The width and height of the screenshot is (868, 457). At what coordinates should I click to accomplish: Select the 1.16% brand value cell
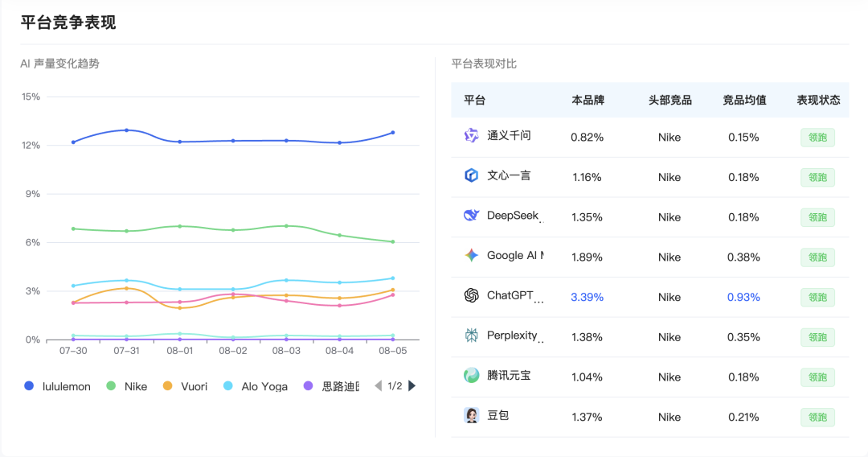587,177
